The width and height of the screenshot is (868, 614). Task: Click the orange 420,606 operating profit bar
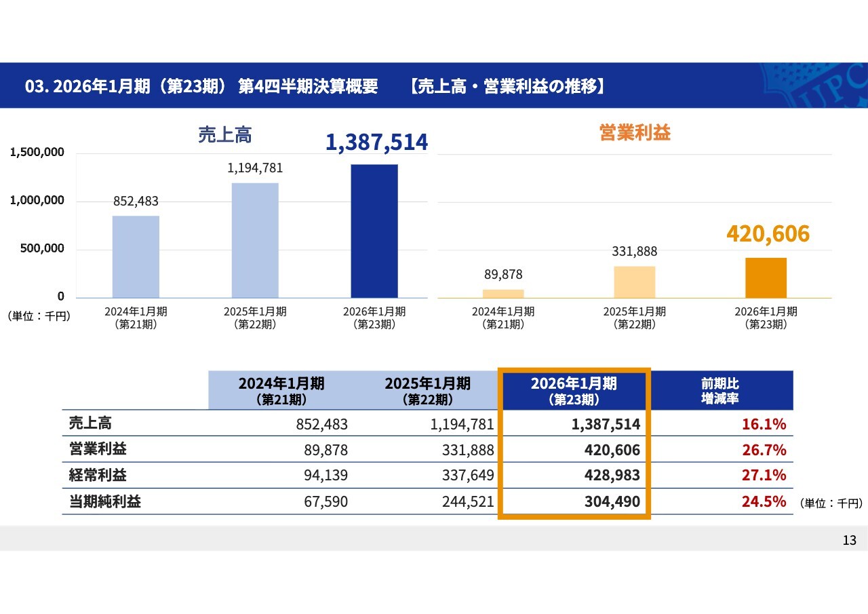(766, 277)
